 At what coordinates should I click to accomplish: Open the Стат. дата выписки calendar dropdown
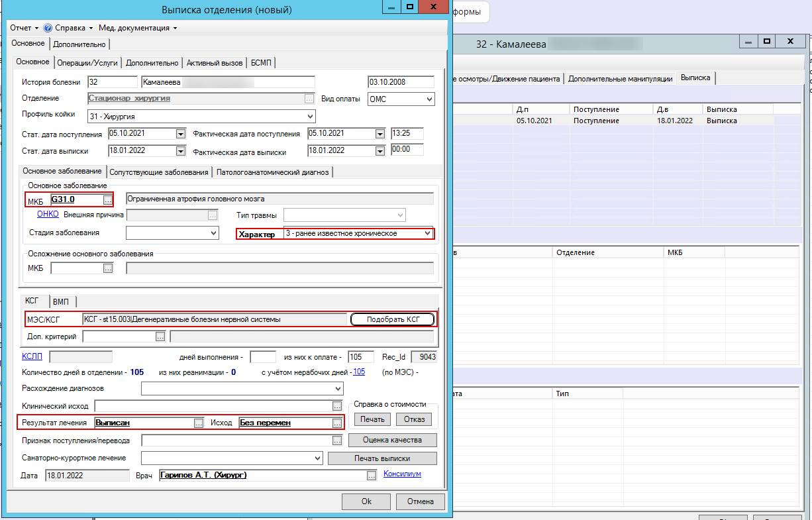(181, 151)
